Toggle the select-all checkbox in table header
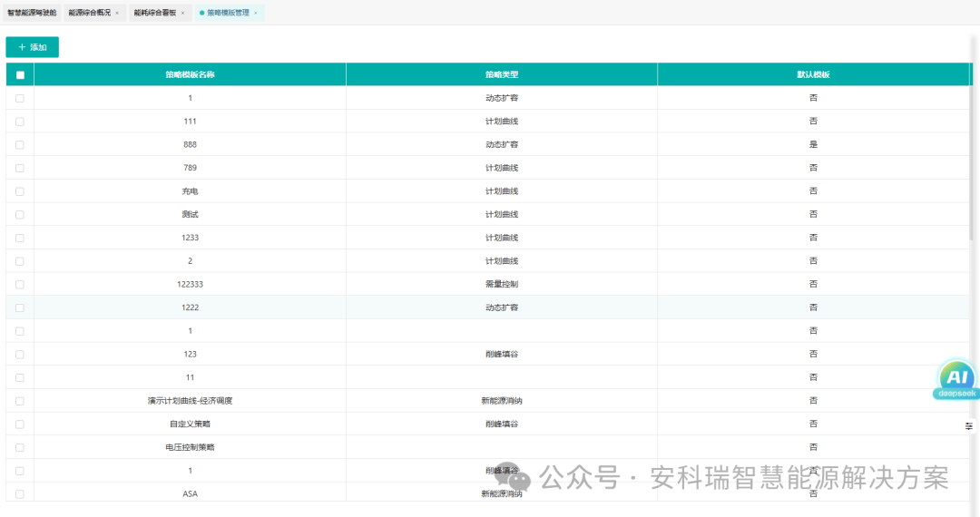 20,75
